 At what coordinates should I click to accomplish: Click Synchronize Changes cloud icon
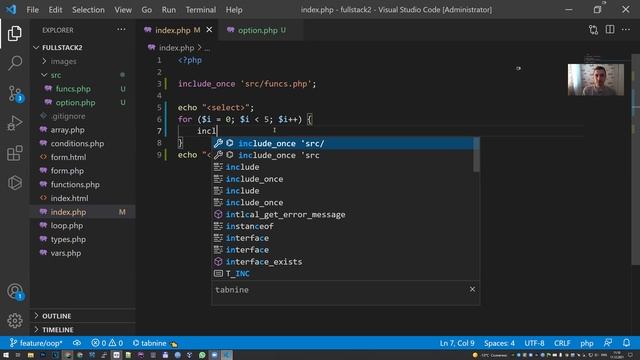tap(77, 343)
